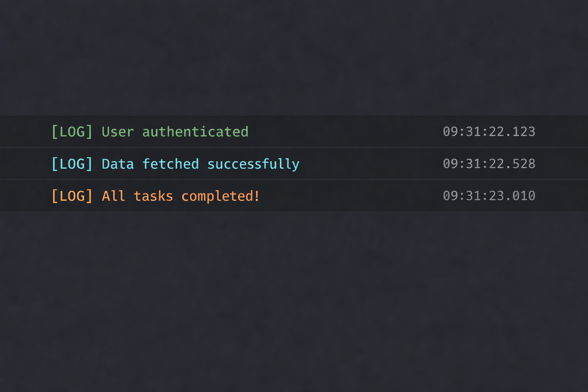Screen dimensions: 588x392
Task: Click the word "All" in orange
Action: click(113, 196)
